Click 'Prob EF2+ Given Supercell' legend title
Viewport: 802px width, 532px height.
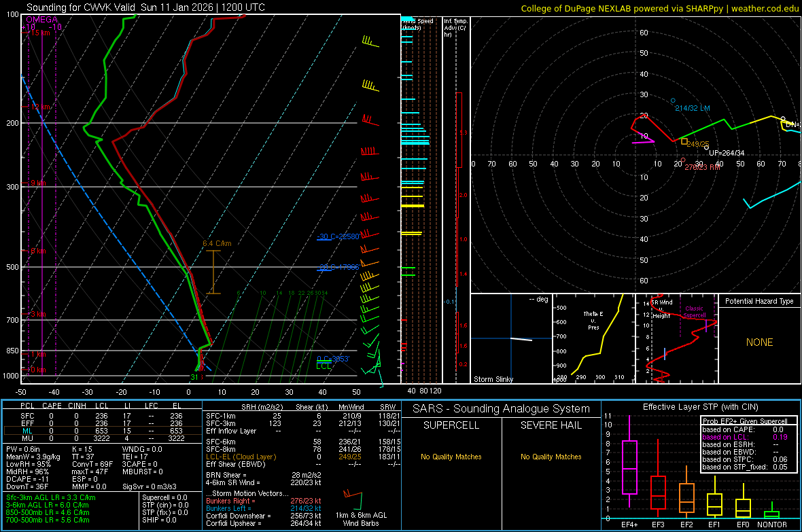click(745, 421)
